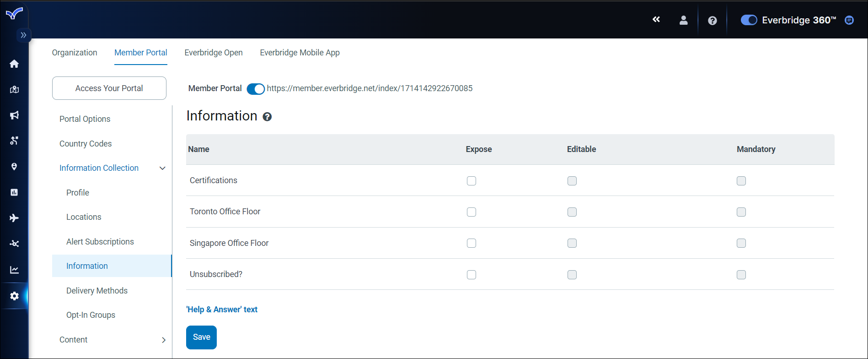Click the double left chevron in header
The image size is (868, 359).
click(656, 19)
